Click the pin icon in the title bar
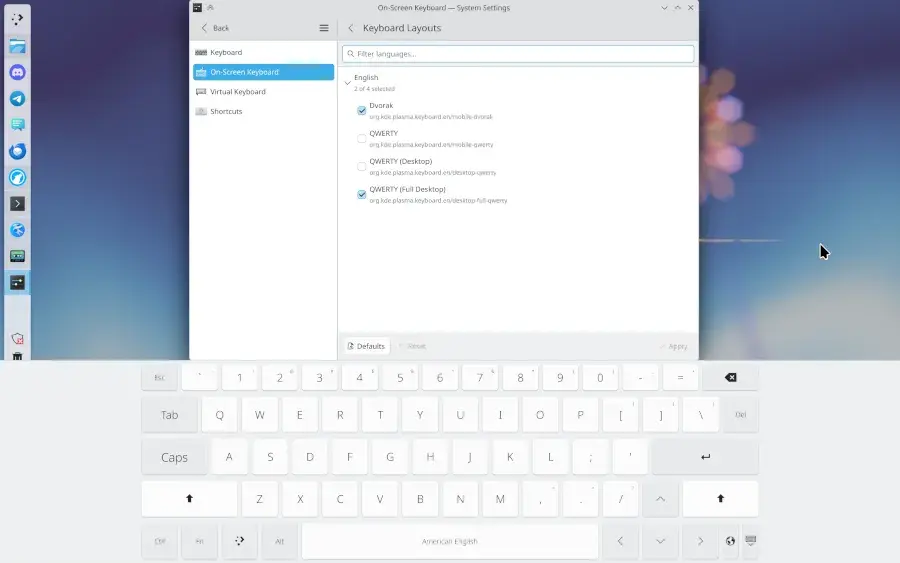 [210, 7]
